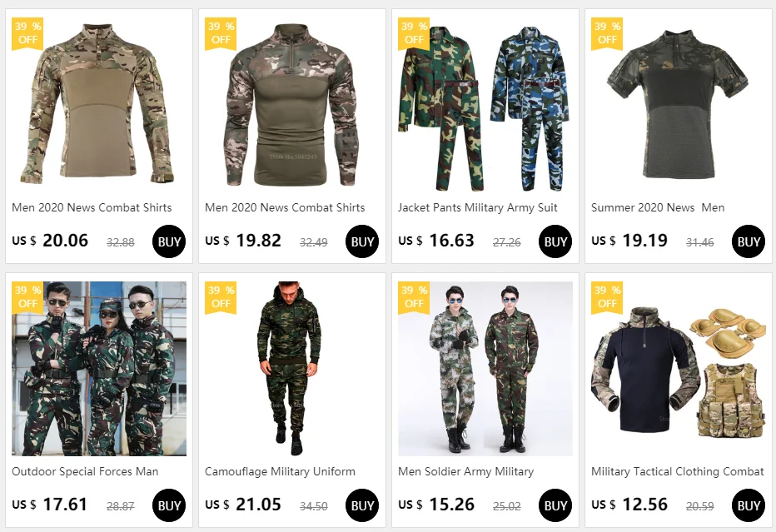
Task: Open the tactical vest and knee pads image
Action: pos(679,369)
